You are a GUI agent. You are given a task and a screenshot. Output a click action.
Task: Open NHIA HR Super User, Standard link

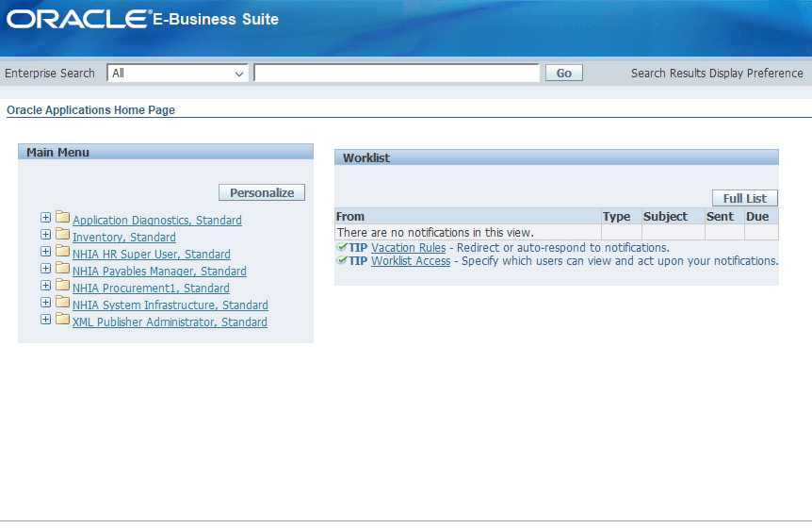151,255
